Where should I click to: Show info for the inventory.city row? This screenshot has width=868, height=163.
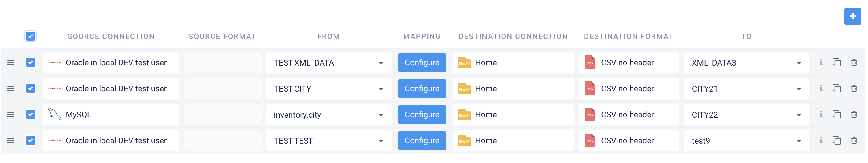(821, 114)
